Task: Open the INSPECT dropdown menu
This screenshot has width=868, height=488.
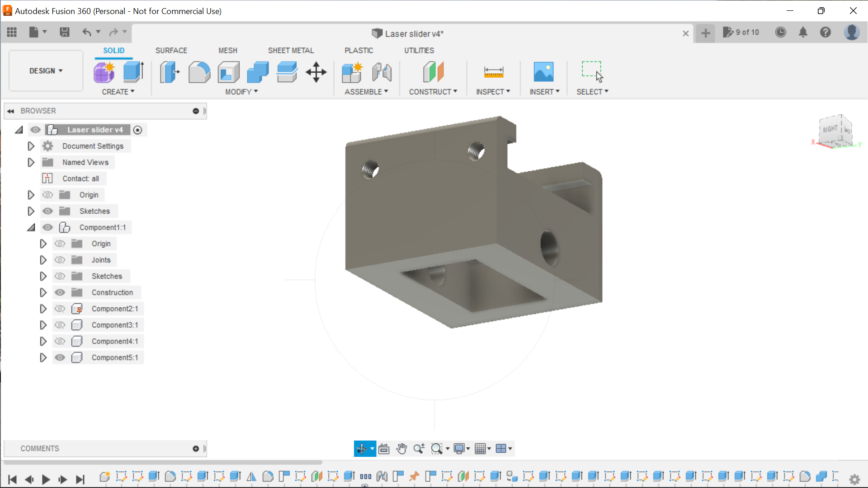Action: 493,92
